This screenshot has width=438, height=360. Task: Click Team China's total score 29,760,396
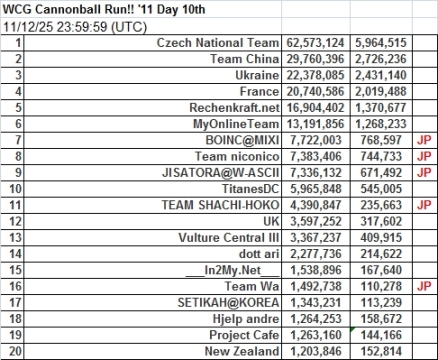(x=316, y=59)
